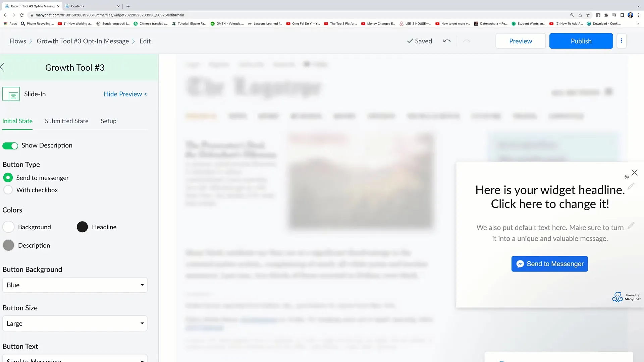
Task: Select the Send to messenger radio button
Action: (8, 177)
